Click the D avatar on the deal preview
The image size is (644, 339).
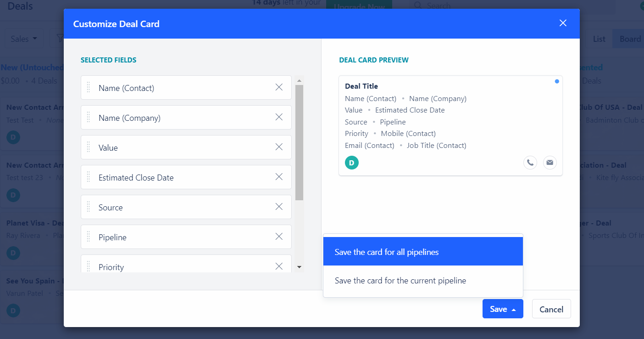(x=352, y=162)
